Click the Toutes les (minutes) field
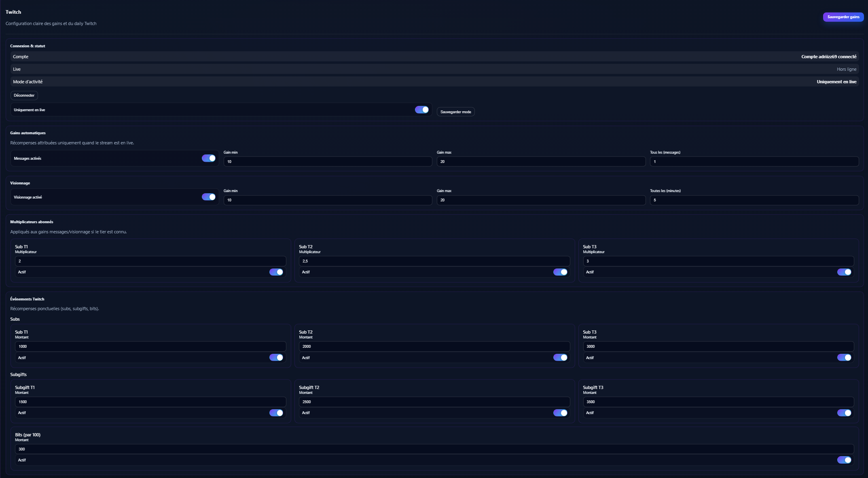The width and height of the screenshot is (868, 478). [754, 200]
